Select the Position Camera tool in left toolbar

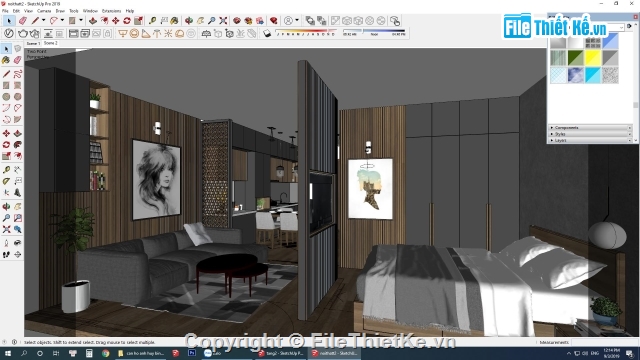[6, 243]
